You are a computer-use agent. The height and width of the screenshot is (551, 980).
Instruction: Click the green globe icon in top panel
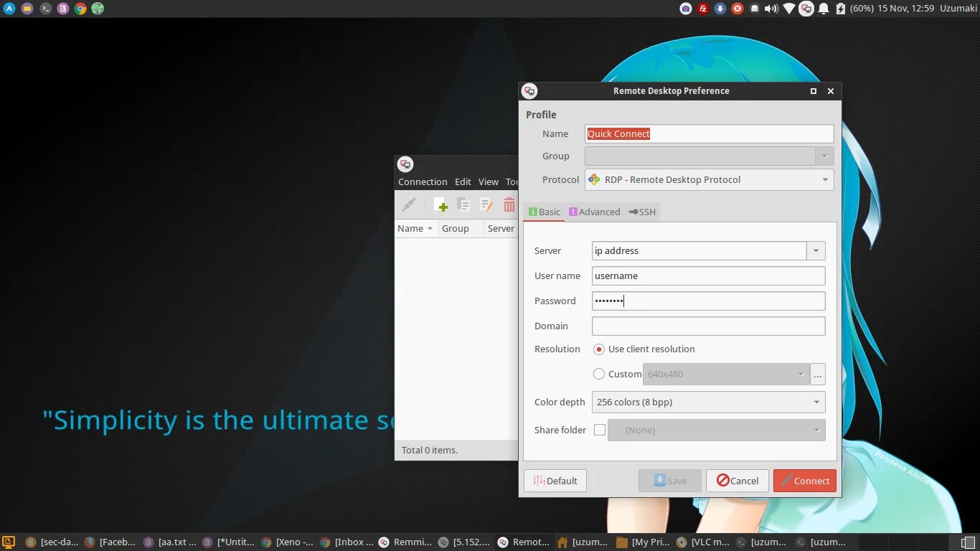(98, 9)
